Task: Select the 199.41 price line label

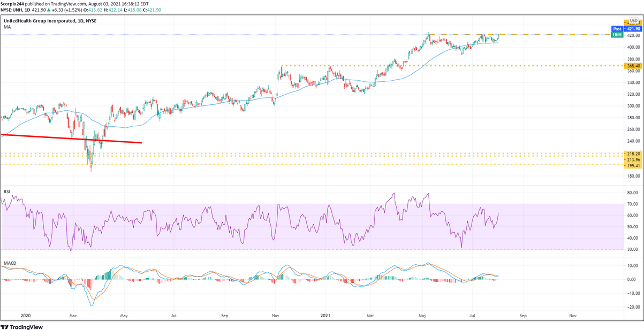Action: point(633,166)
